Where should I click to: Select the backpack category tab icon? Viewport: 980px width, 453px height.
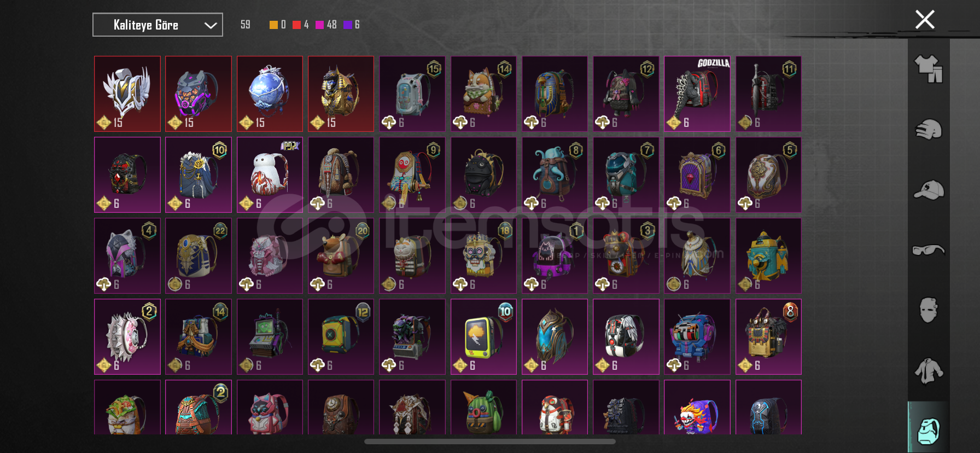[929, 431]
